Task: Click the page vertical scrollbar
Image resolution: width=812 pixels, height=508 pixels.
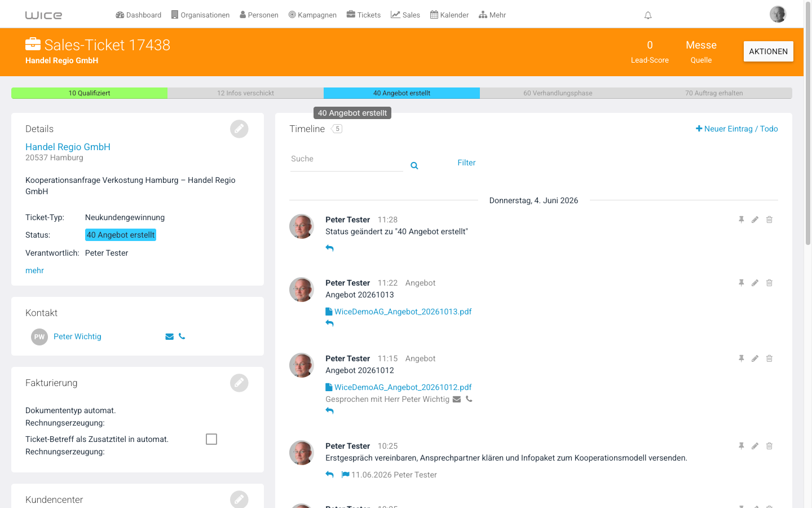Action: pyautogui.click(x=807, y=124)
